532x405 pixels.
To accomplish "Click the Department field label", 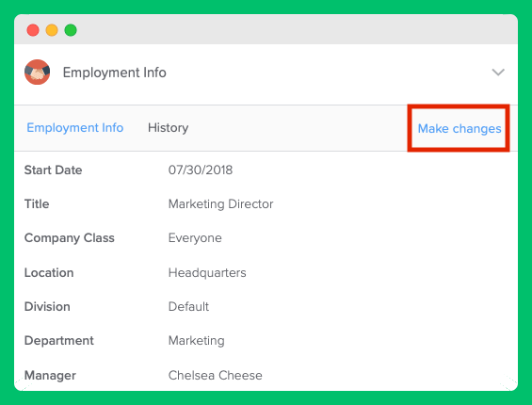I will point(58,341).
